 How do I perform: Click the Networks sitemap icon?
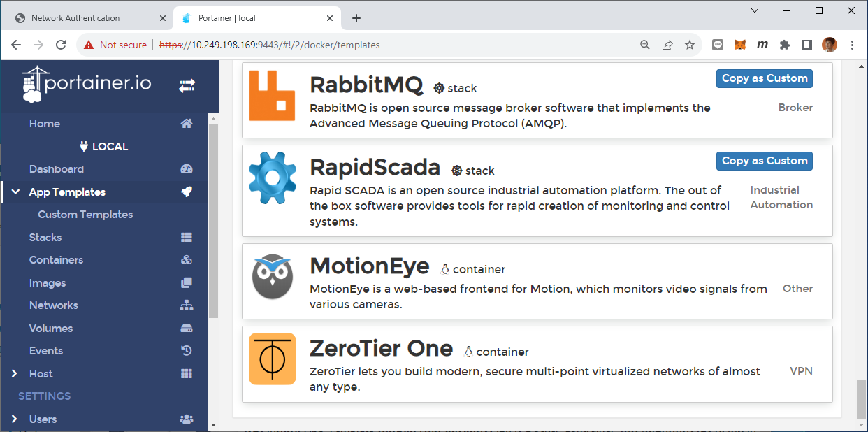point(187,305)
